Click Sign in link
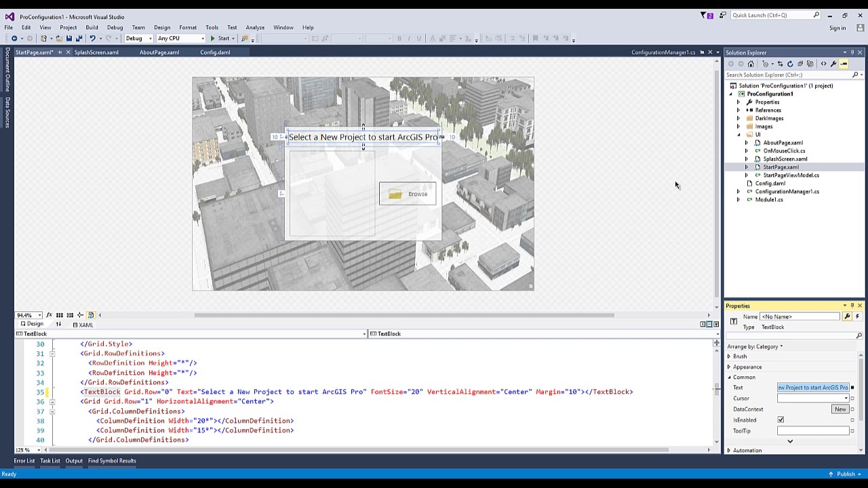 [x=837, y=28]
